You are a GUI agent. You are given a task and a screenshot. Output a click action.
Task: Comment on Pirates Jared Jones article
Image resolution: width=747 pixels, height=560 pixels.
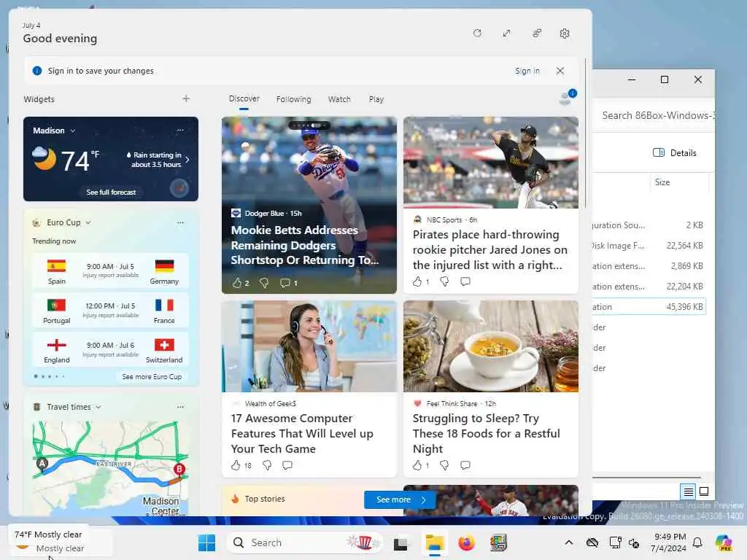(x=465, y=281)
